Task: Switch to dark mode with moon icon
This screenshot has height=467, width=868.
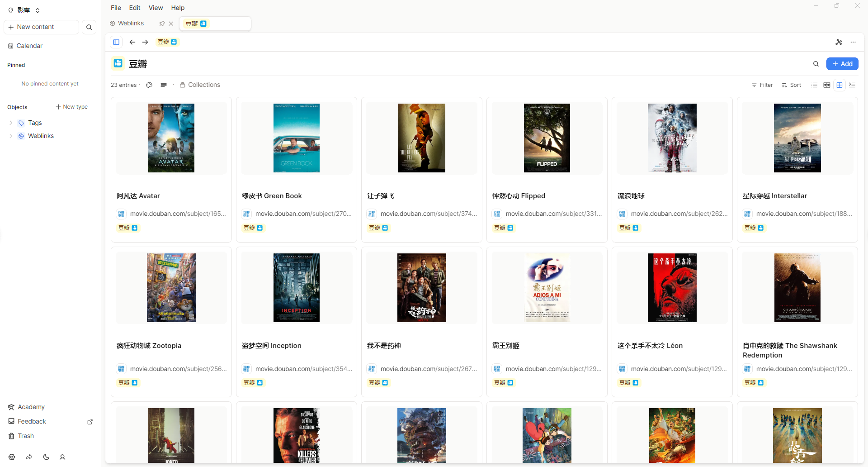Action: click(x=46, y=457)
